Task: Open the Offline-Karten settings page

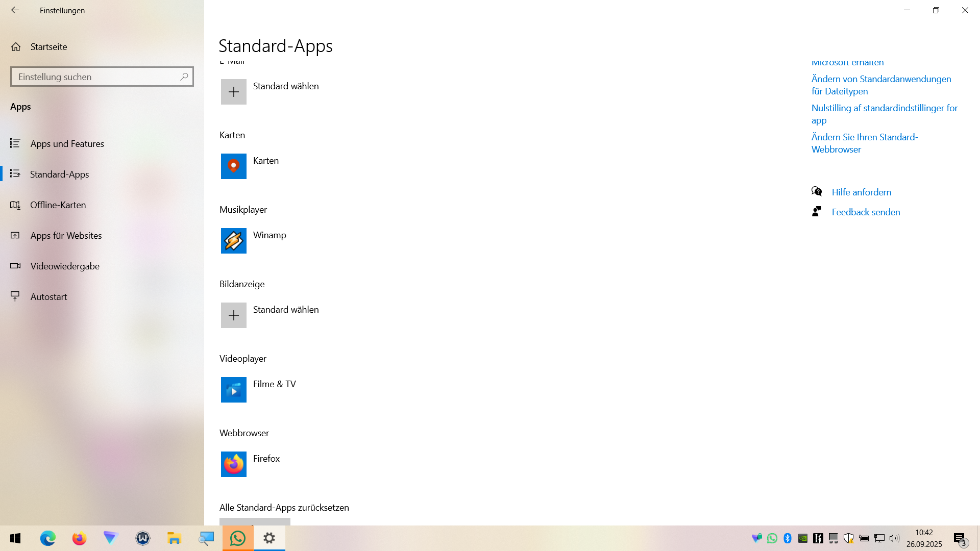Action: click(58, 205)
